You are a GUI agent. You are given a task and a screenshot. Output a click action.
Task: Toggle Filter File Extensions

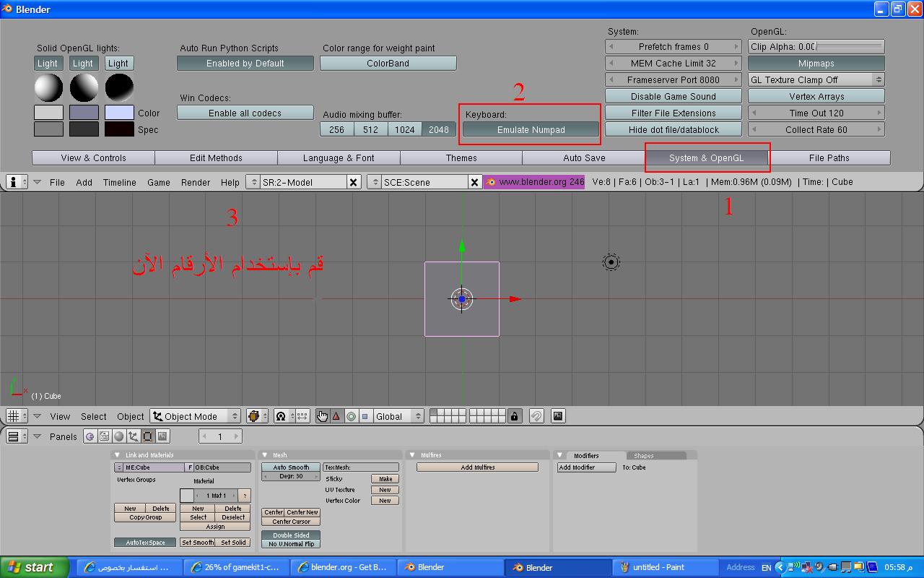tap(674, 113)
